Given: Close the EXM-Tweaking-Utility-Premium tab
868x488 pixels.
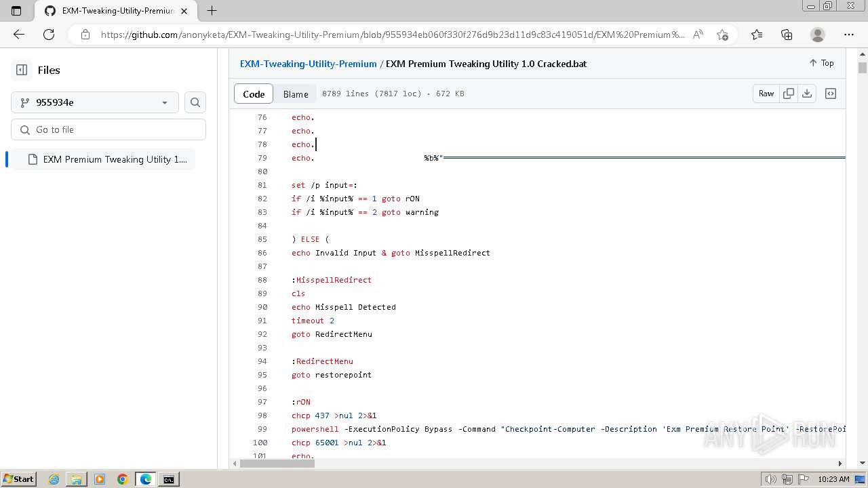Looking at the screenshot, I should [184, 11].
